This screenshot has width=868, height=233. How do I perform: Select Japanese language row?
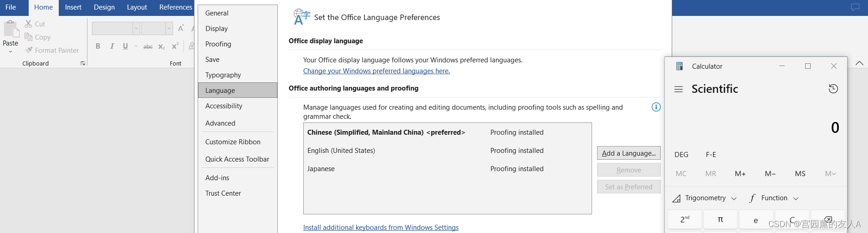[x=447, y=169]
